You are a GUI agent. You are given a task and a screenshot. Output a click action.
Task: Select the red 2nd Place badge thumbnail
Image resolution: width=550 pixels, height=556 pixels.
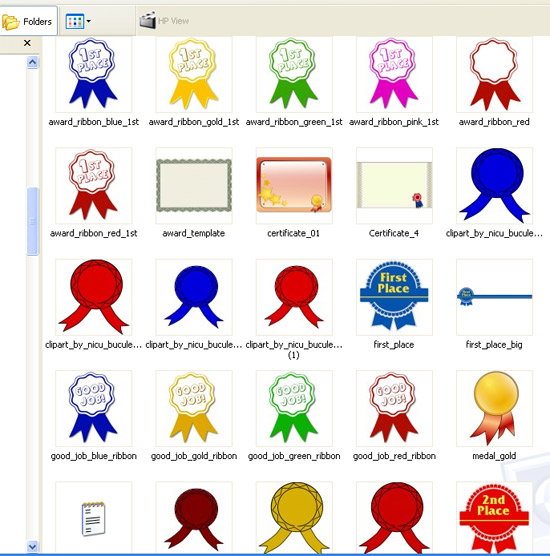494,518
